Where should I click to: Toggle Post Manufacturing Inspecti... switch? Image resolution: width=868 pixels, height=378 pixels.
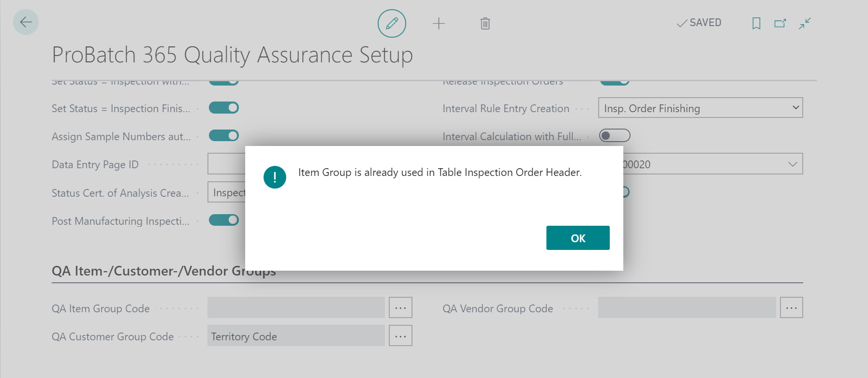[224, 220]
